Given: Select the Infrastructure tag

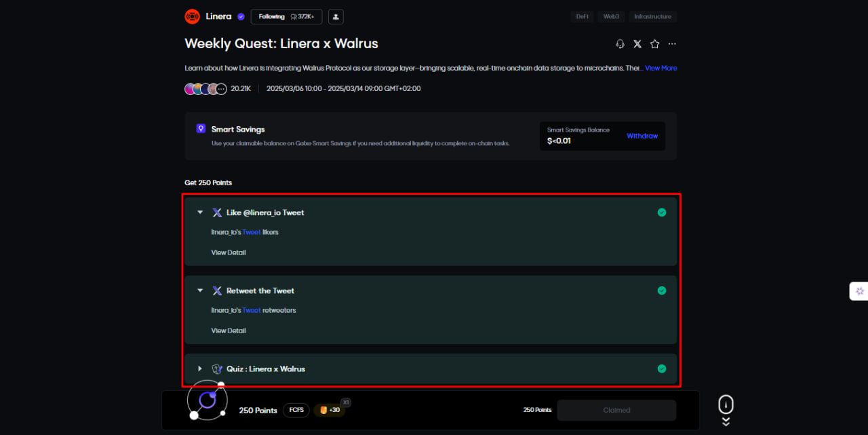Looking at the screenshot, I should 652,16.
